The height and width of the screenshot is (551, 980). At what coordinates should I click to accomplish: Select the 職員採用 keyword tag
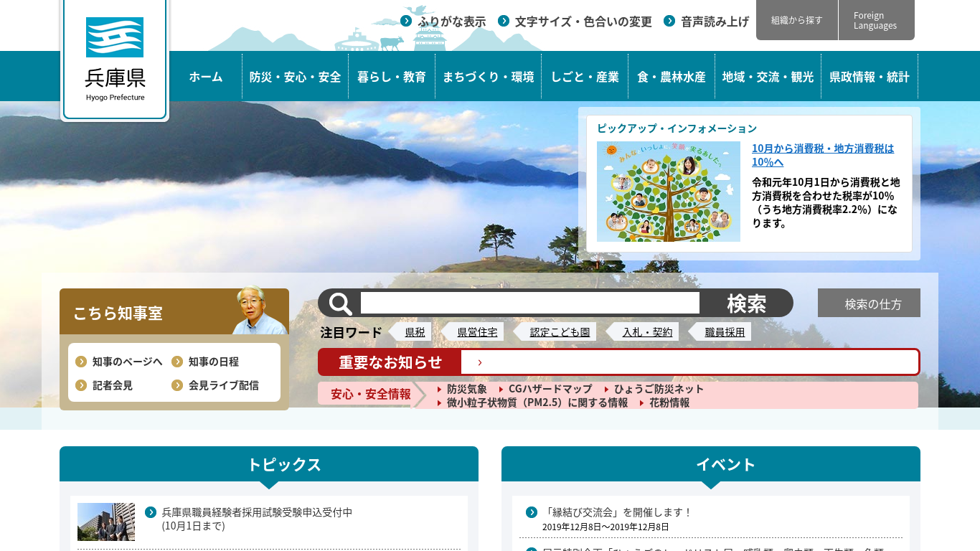pyautogui.click(x=725, y=331)
